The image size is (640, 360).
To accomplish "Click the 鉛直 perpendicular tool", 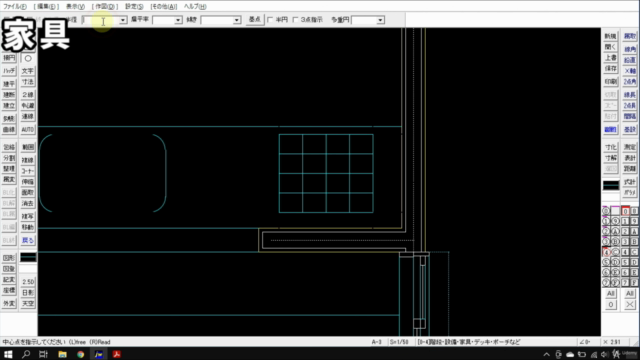I will [x=630, y=60].
